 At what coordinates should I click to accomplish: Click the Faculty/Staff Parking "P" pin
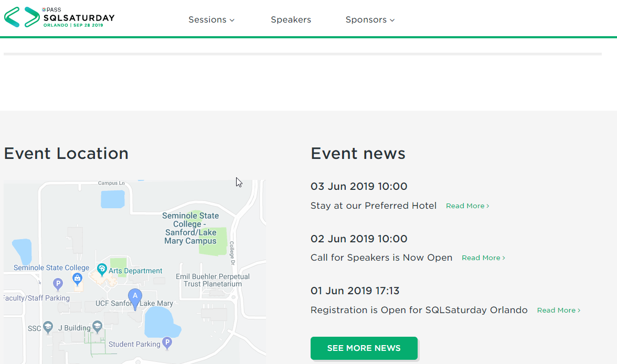[x=58, y=284]
